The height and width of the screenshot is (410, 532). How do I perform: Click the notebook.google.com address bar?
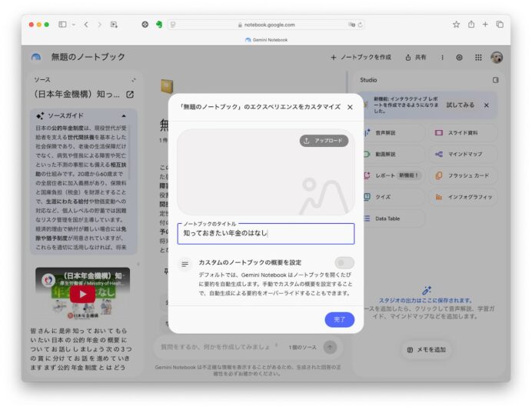266,25
